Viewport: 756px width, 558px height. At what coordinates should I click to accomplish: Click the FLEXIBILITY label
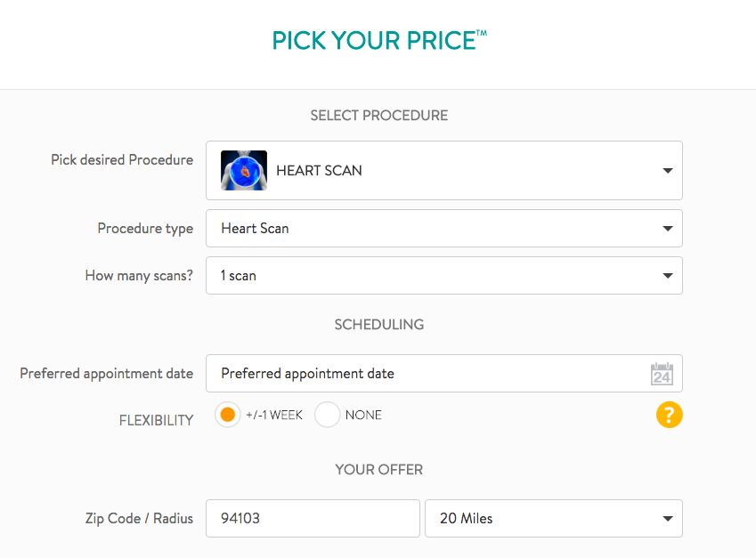156,421
